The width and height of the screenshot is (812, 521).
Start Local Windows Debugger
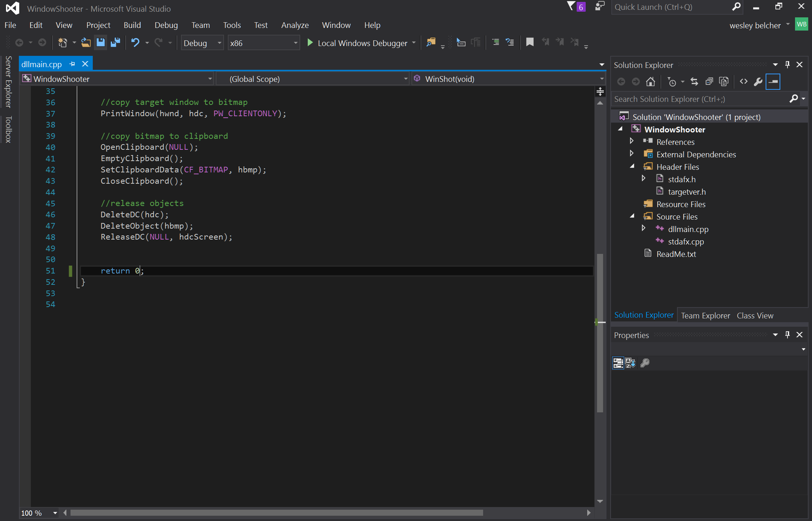pos(357,43)
